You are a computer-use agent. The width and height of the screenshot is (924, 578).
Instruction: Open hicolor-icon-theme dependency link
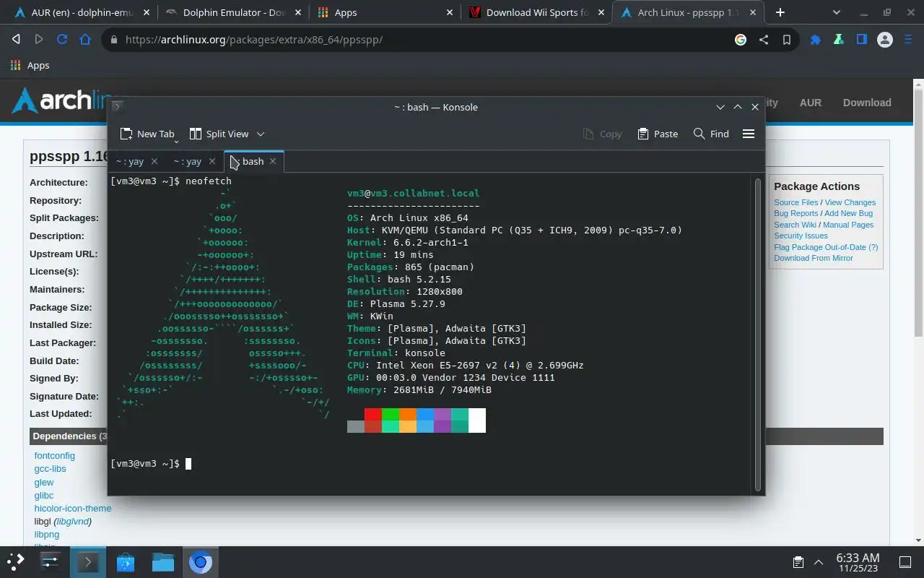pyautogui.click(x=73, y=508)
